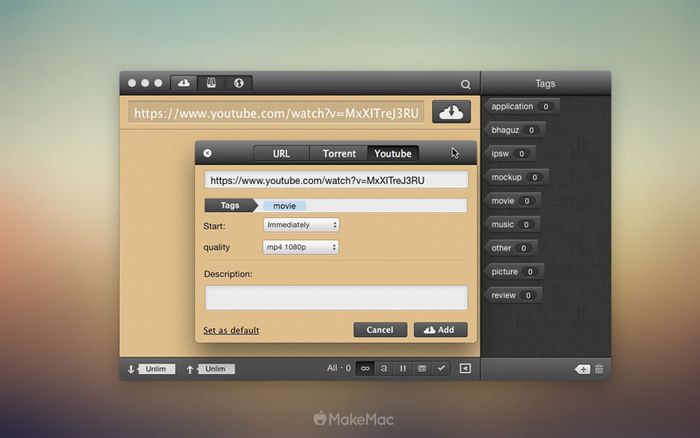Set upload speed limit Unlim

click(216, 369)
